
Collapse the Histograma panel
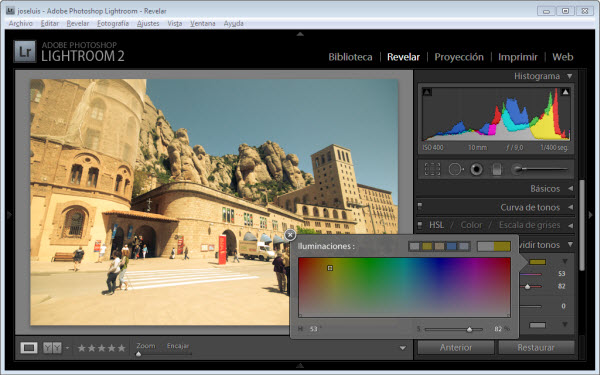click(570, 76)
